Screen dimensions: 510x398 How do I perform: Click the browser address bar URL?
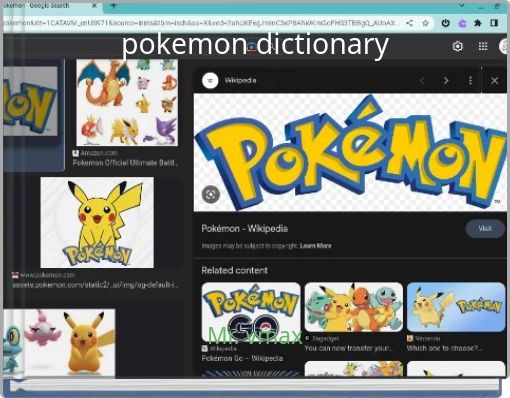point(200,23)
